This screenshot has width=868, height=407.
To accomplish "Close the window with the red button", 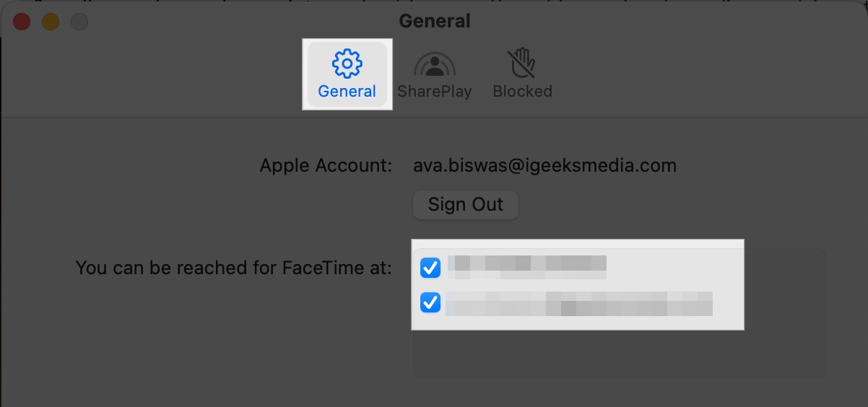I will click(x=22, y=22).
